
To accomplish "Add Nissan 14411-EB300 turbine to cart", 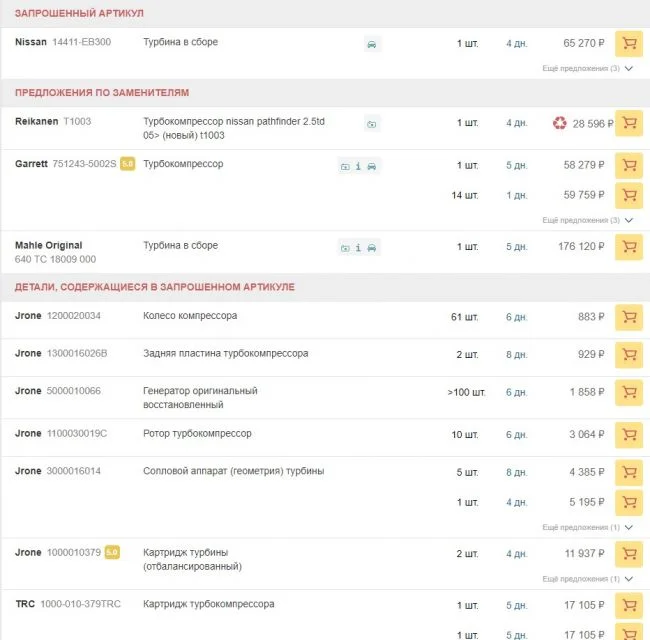I will click(x=628, y=44).
